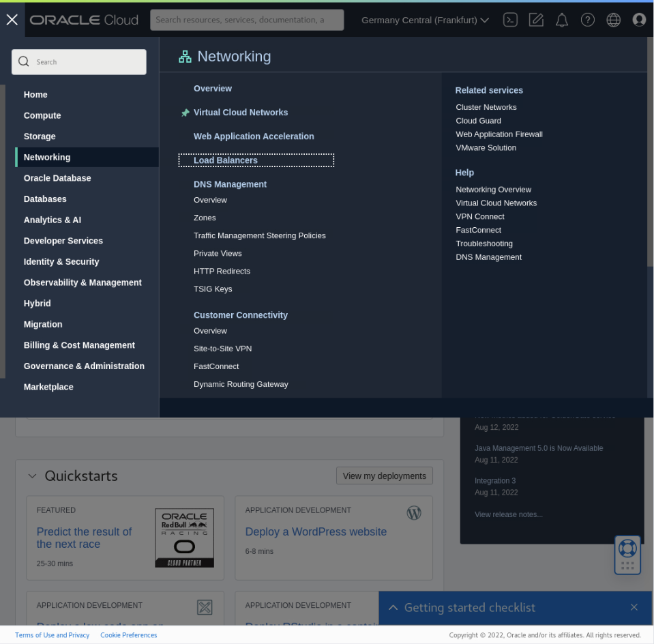Screen dimensions: 654x644
Task: Open Web Application Acceleration link
Action: (254, 136)
